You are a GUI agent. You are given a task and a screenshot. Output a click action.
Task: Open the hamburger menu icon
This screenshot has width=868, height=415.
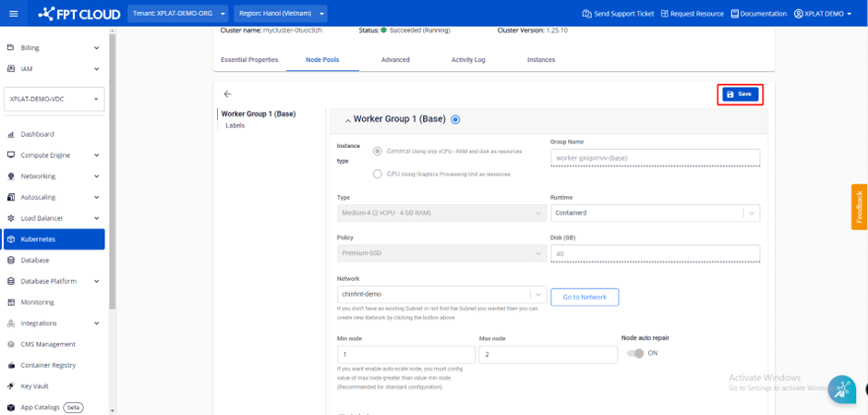pos(13,14)
